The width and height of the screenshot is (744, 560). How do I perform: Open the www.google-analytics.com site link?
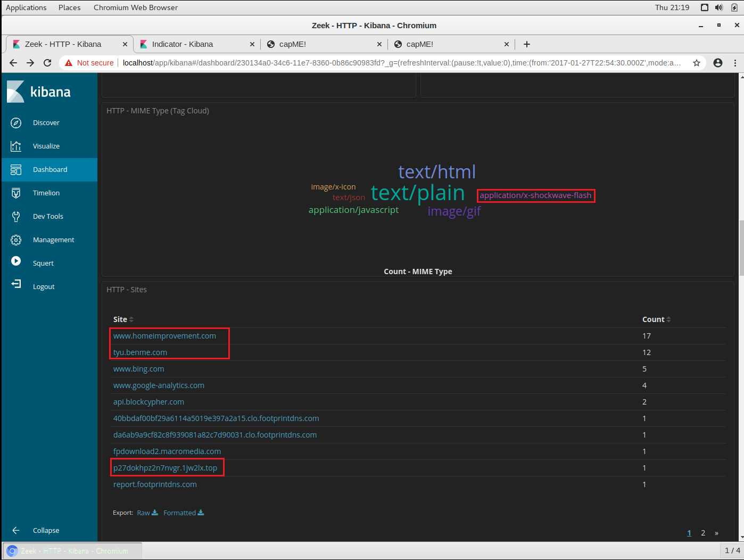click(x=159, y=385)
